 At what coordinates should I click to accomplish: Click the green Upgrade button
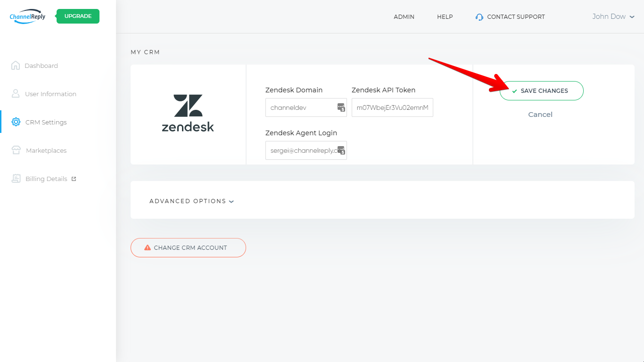[78, 16]
